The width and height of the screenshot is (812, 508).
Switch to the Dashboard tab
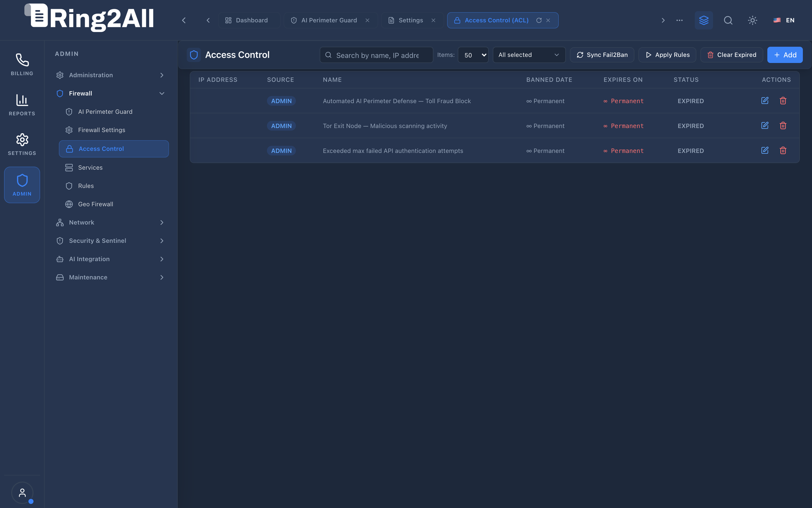click(249, 20)
